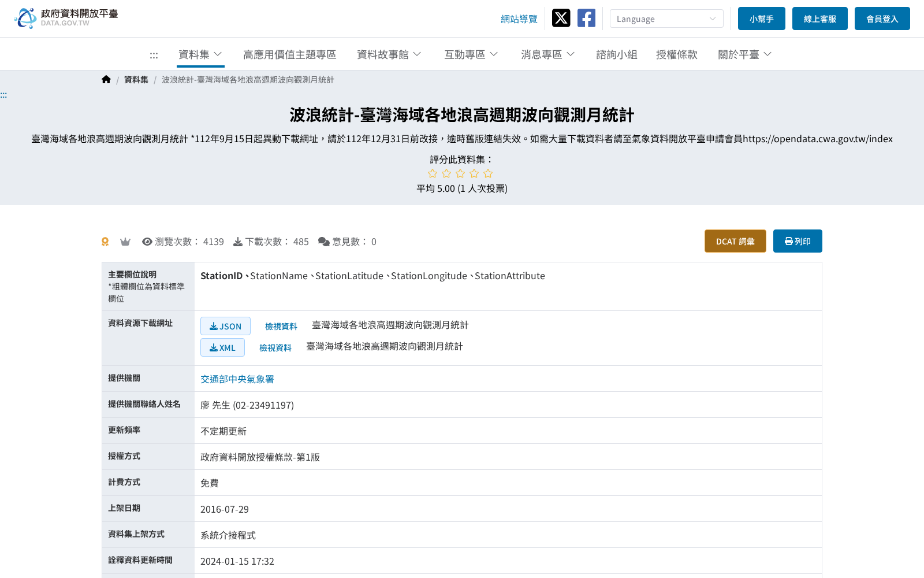Click the DATA.GOV.TW site logo

point(66,18)
